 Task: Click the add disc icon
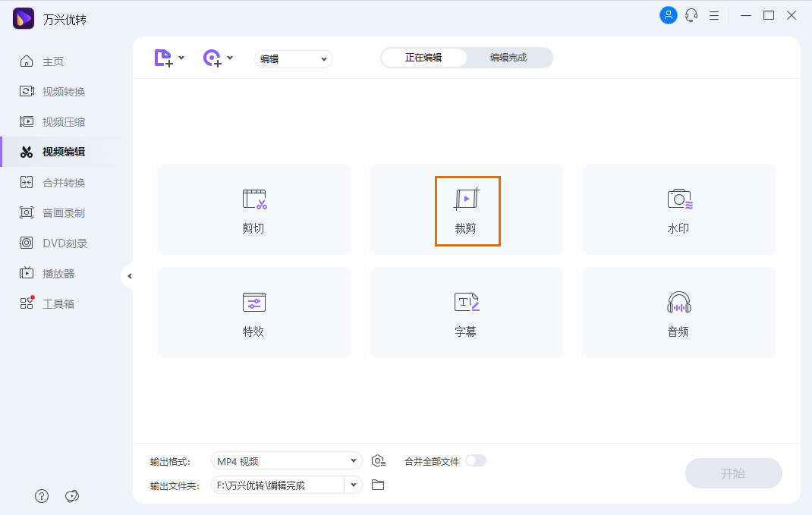pos(212,58)
